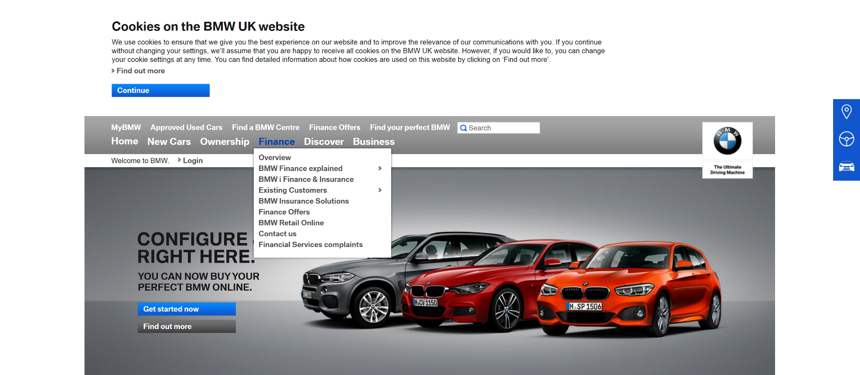Click the orange BMW 1 Series car image
860x375 pixels.
tap(629, 288)
